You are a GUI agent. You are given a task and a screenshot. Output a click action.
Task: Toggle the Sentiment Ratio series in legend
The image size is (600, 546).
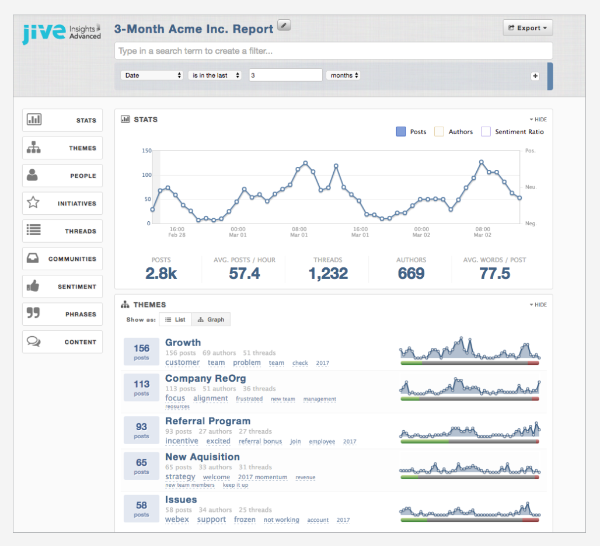pyautogui.click(x=512, y=132)
